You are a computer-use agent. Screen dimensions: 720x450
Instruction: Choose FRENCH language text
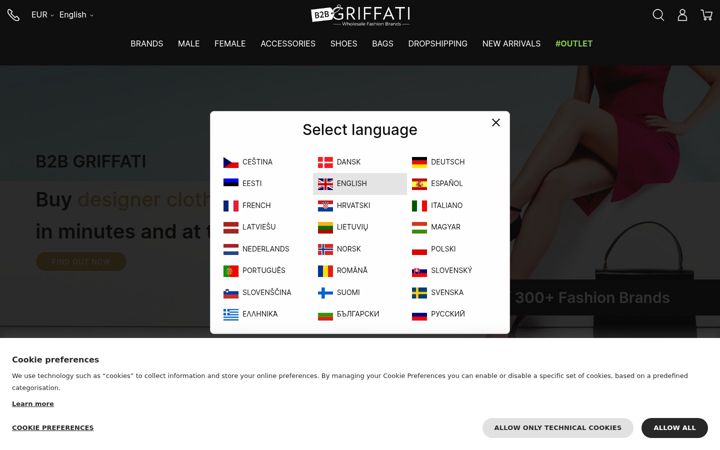pyautogui.click(x=257, y=205)
